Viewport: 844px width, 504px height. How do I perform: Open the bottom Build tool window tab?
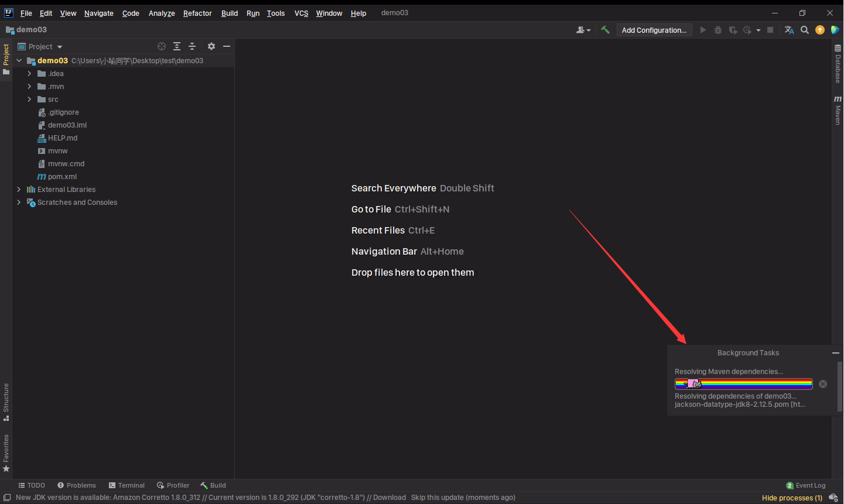coord(213,485)
